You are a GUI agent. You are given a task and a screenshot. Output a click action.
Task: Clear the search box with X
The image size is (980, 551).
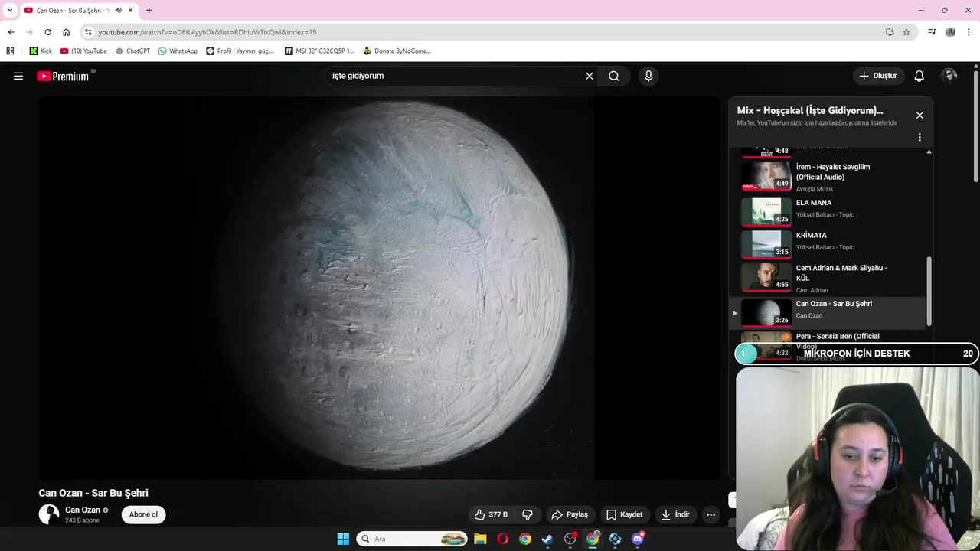(590, 76)
